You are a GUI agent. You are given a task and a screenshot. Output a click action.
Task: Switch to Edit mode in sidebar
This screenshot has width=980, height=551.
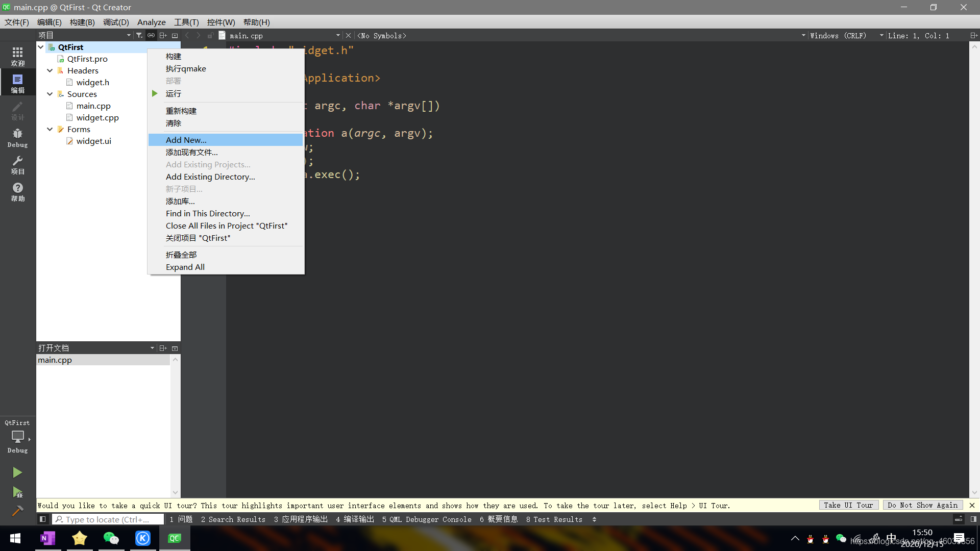pos(17,83)
